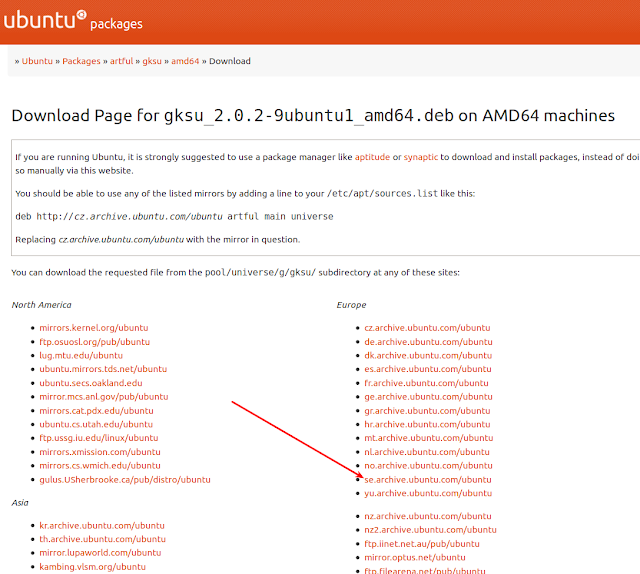This screenshot has height=574, width=640.
Task: Click the Download Page for gksu heading
Action: click(x=313, y=116)
